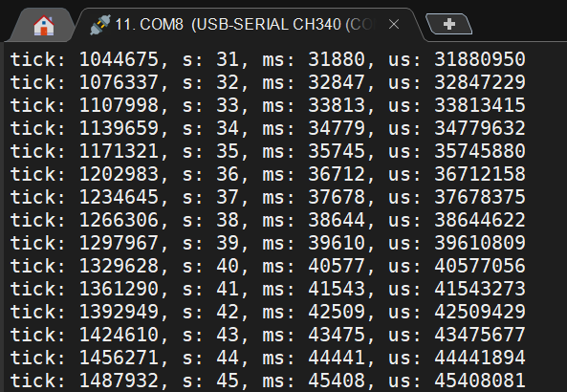Click us value 45408081 in last line
This screenshot has width=567, height=392.
(x=480, y=381)
